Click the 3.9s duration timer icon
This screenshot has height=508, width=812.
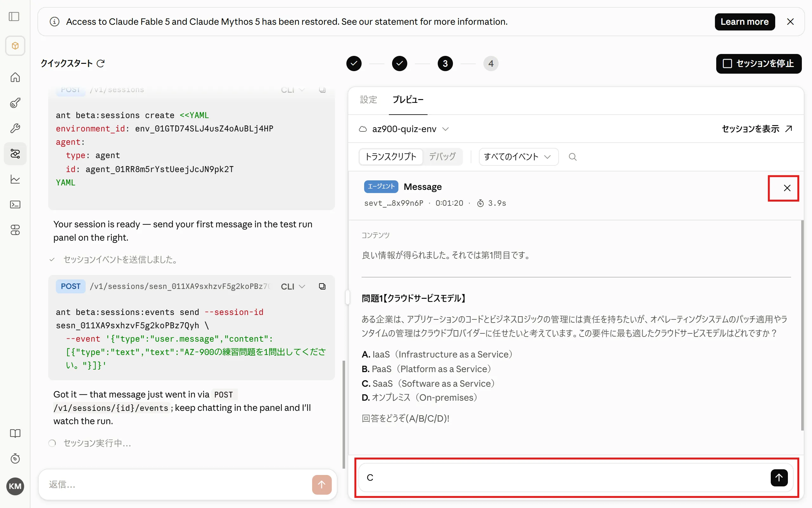coord(480,203)
